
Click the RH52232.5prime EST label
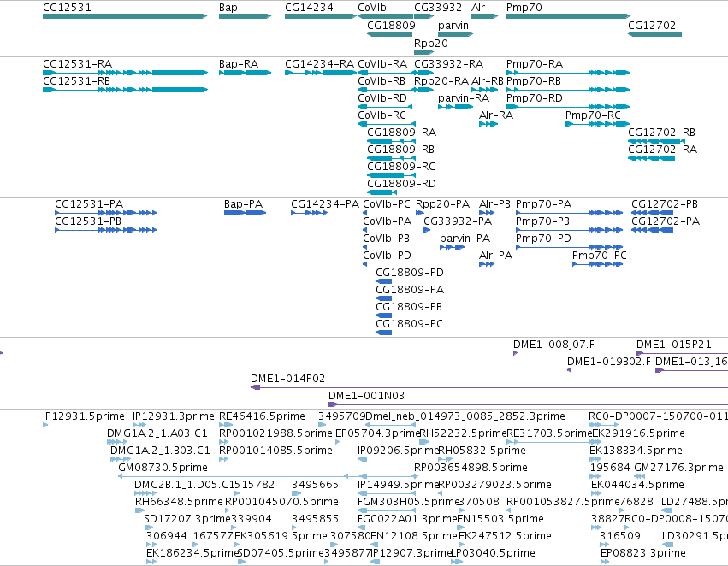point(463,433)
